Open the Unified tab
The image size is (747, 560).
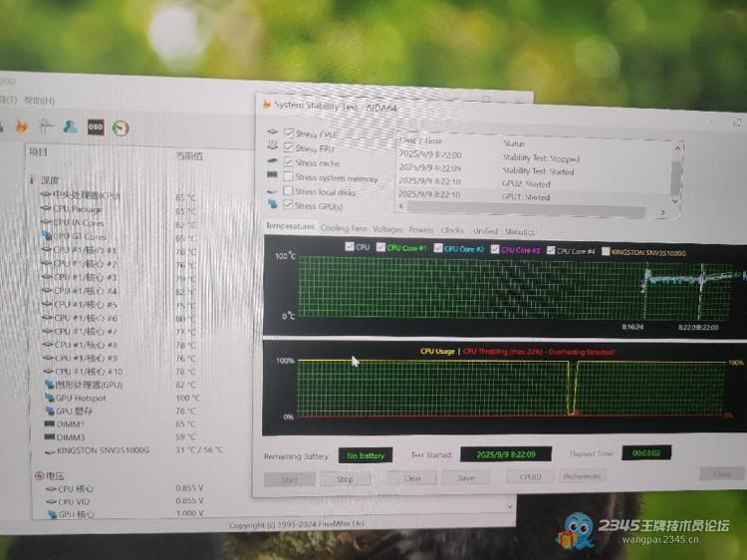point(485,230)
